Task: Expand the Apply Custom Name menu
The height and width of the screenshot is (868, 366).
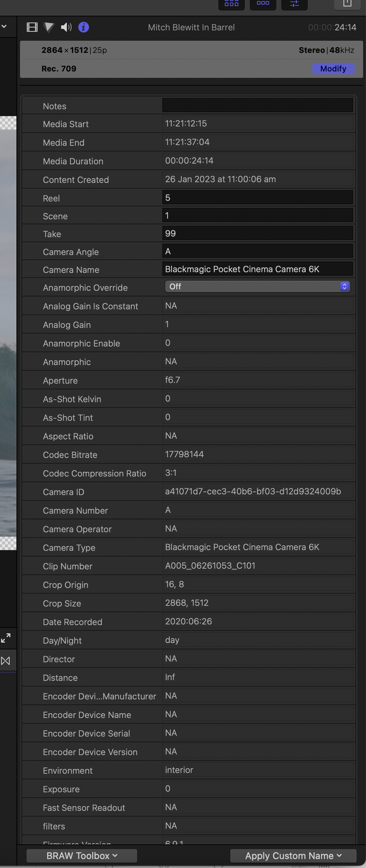Action: coord(293,856)
